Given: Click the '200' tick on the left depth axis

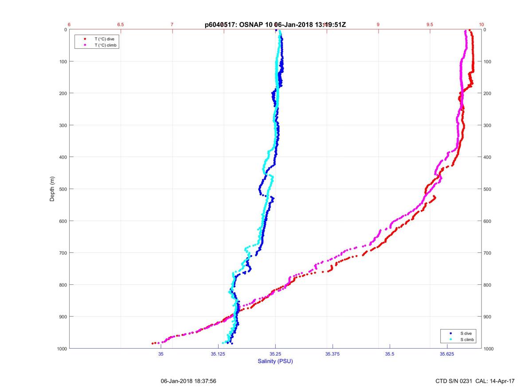Looking at the screenshot, I should tap(62, 93).
